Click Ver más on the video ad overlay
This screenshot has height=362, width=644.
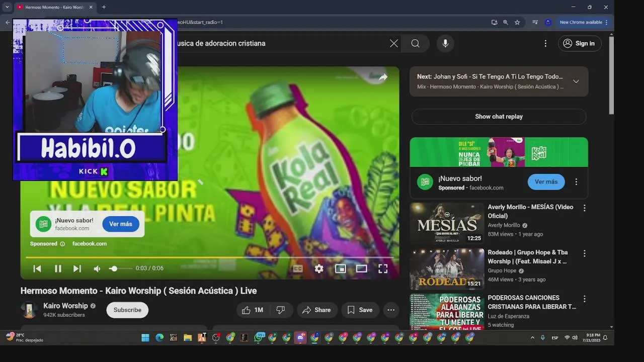coord(121,224)
